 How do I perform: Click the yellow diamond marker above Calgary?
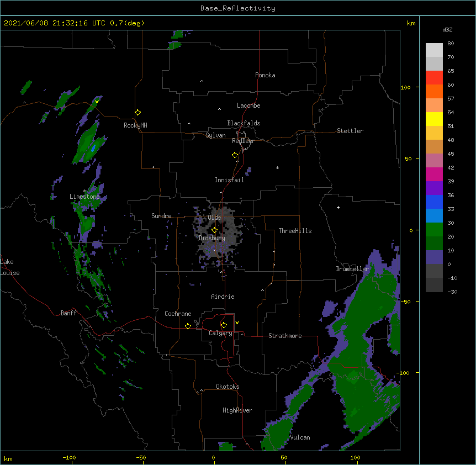[224, 325]
